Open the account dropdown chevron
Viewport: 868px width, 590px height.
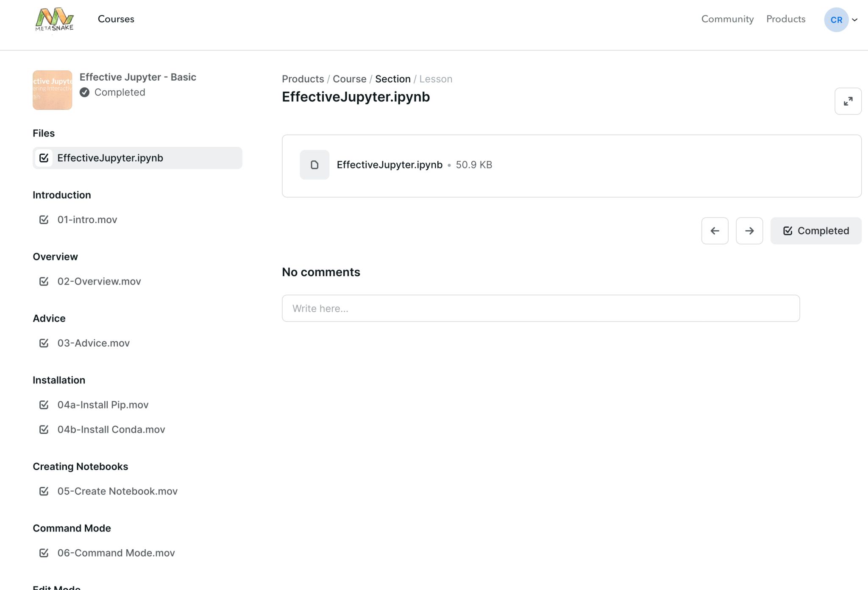click(855, 20)
